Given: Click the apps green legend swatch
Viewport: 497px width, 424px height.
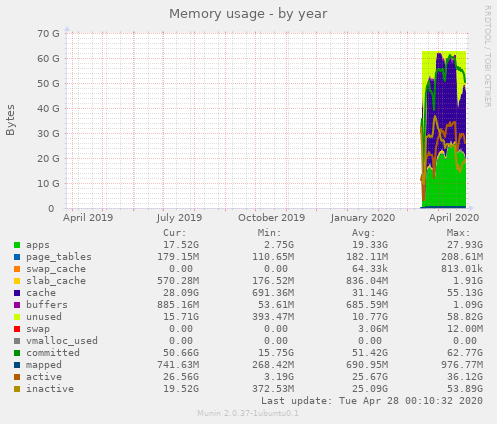Looking at the screenshot, I should click(17, 245).
